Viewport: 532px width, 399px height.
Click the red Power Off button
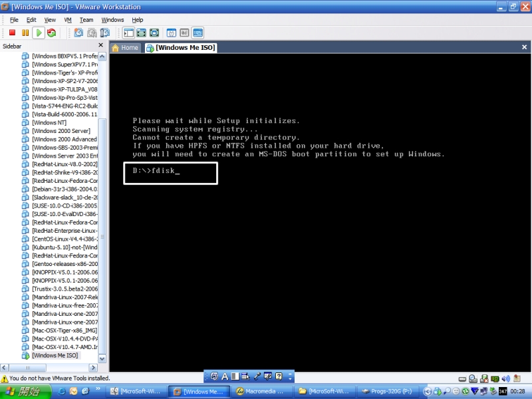[12, 33]
